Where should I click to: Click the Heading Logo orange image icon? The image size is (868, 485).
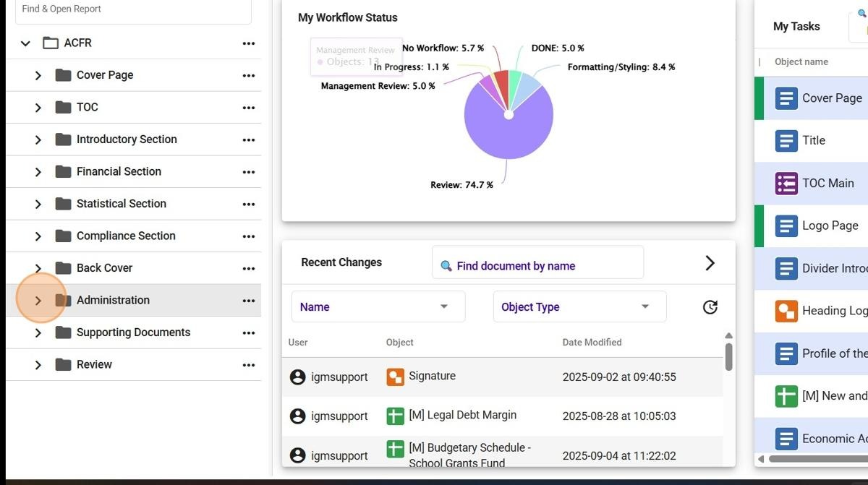click(x=786, y=311)
